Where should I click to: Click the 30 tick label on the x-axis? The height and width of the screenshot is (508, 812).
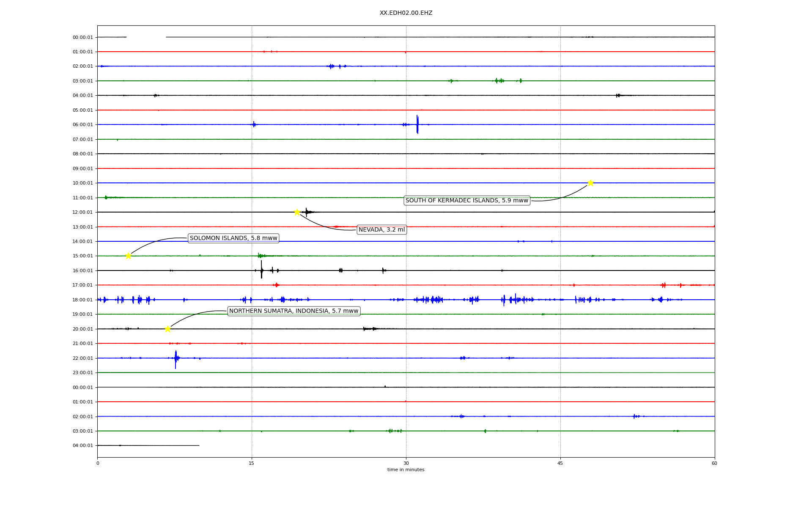tap(406, 463)
